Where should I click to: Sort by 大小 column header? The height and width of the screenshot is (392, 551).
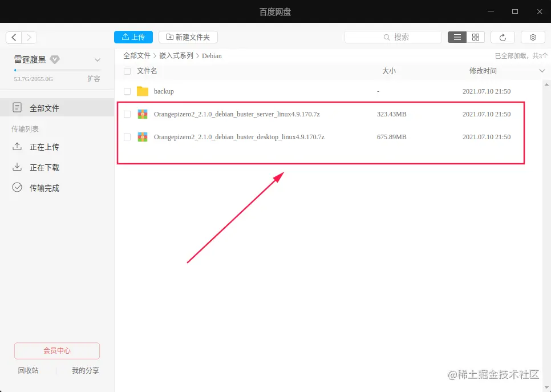(388, 71)
